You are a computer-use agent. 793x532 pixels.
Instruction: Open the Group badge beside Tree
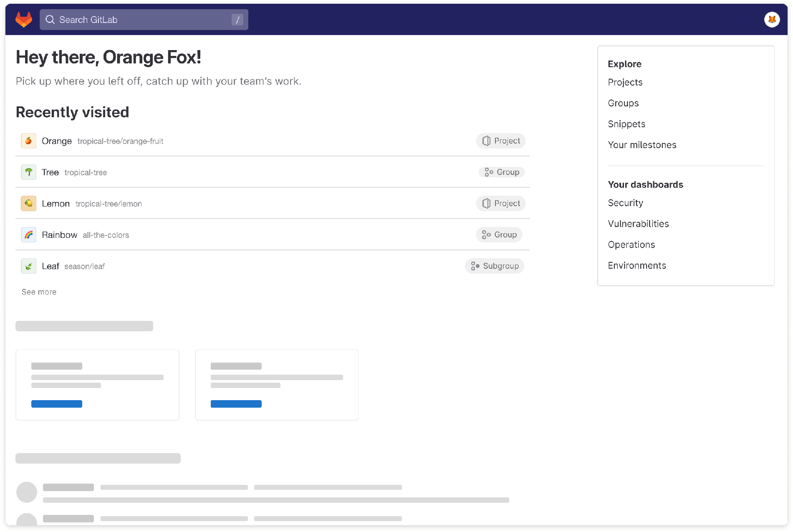pos(501,172)
